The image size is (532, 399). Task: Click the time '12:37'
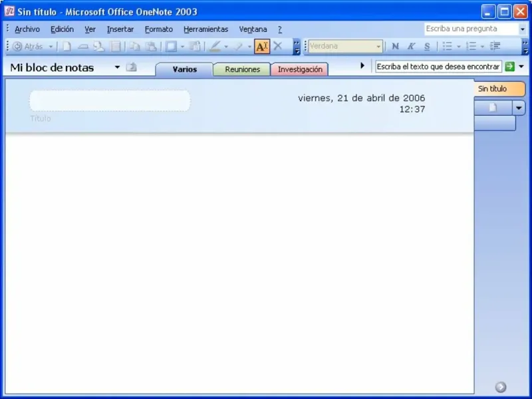coord(412,109)
